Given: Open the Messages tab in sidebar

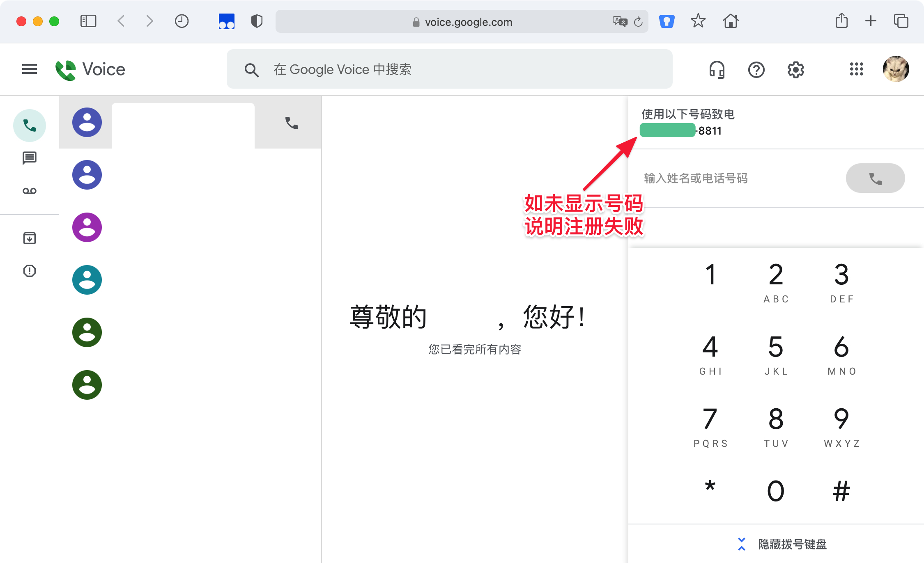Looking at the screenshot, I should coord(30,158).
